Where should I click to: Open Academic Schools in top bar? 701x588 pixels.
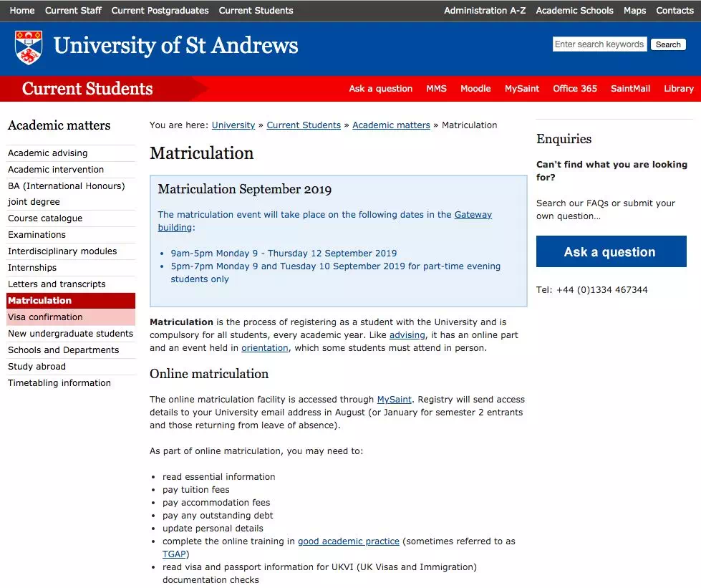point(574,10)
